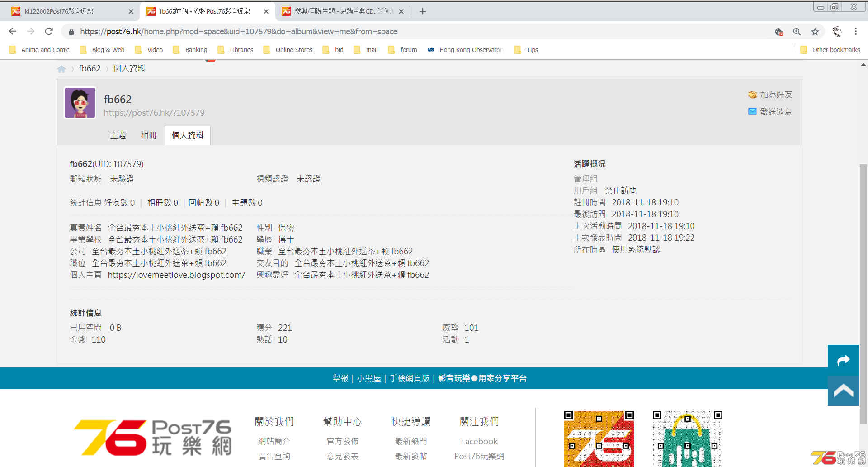Screen dimensions: 868x467
Task: Switch to 參與/回復主題 tab
Action: click(x=342, y=11)
